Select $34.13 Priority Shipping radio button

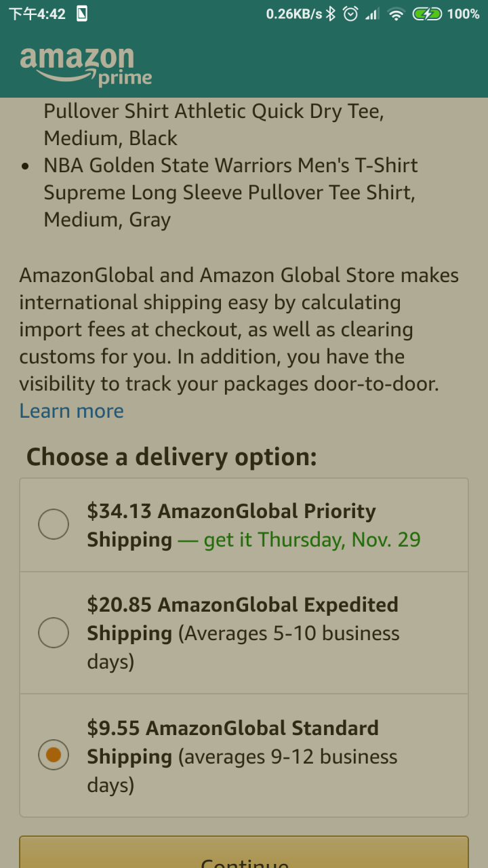(x=54, y=525)
